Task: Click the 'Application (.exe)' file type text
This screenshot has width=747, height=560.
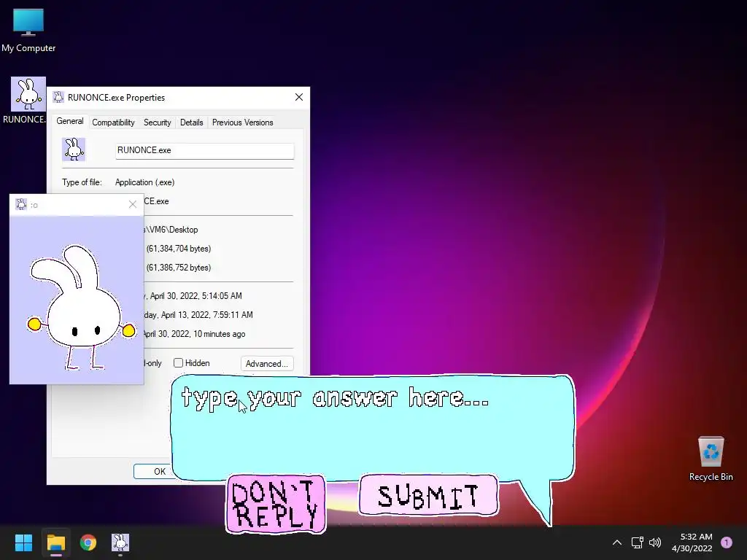Action: pos(145,182)
